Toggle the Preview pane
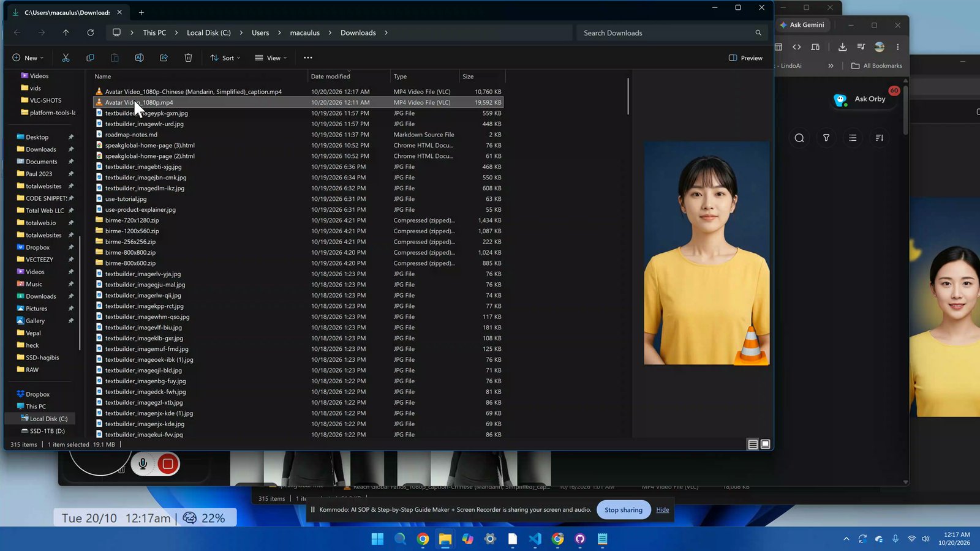Image resolution: width=980 pixels, height=551 pixels. [745, 58]
